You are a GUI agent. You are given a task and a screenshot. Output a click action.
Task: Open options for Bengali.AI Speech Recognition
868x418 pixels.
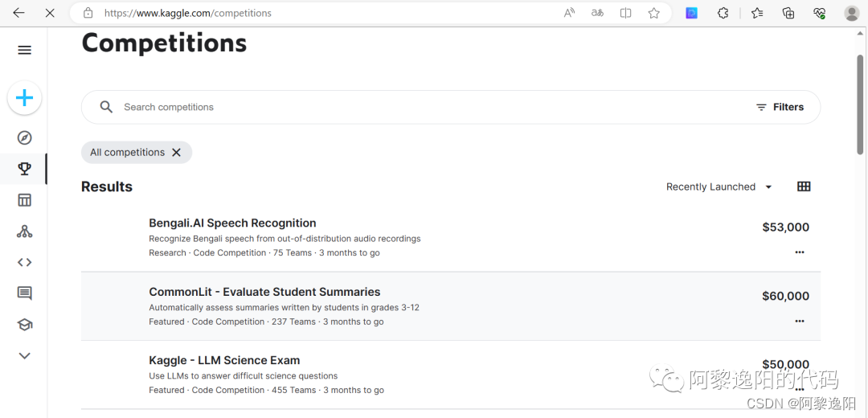[x=800, y=252]
